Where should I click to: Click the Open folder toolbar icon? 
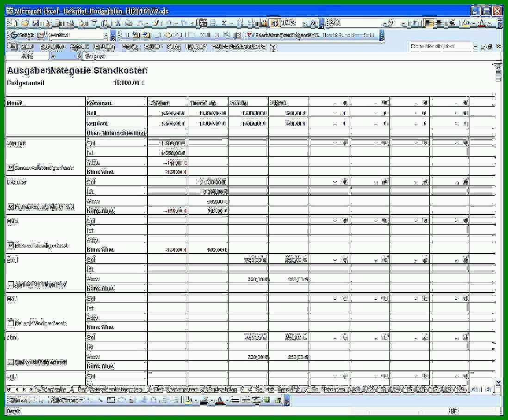[25, 23]
